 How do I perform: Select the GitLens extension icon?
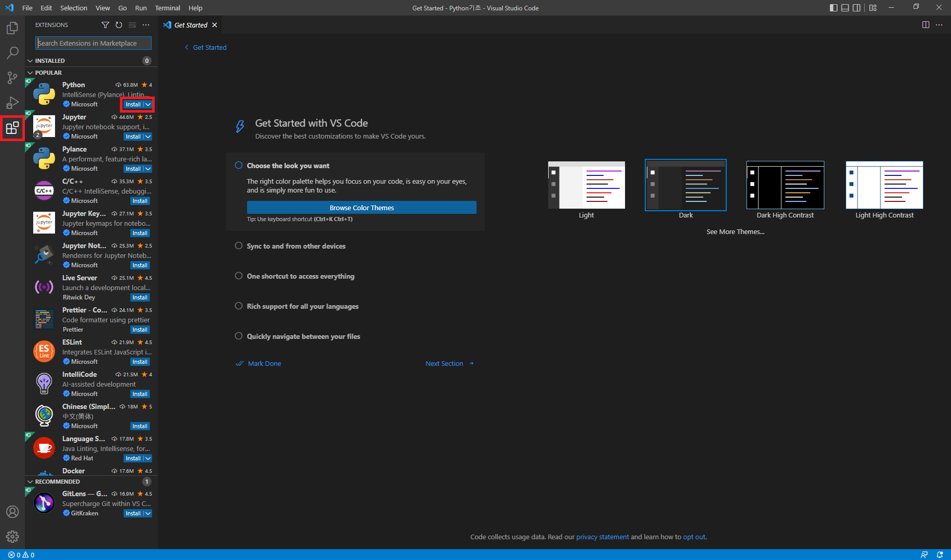point(44,503)
